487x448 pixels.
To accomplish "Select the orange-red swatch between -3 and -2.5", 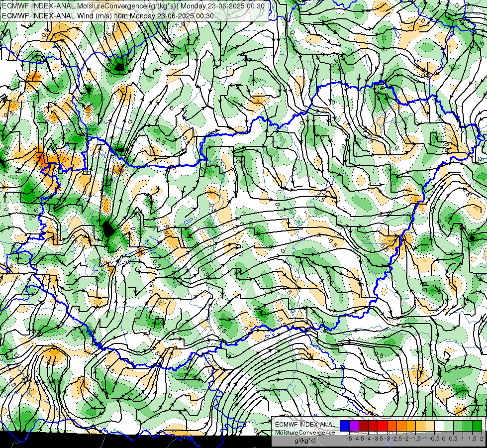I will 392,426.
